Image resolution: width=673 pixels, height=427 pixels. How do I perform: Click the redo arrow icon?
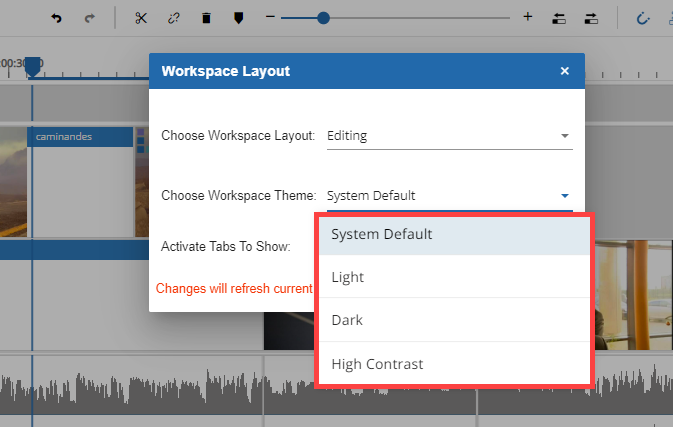[90, 18]
